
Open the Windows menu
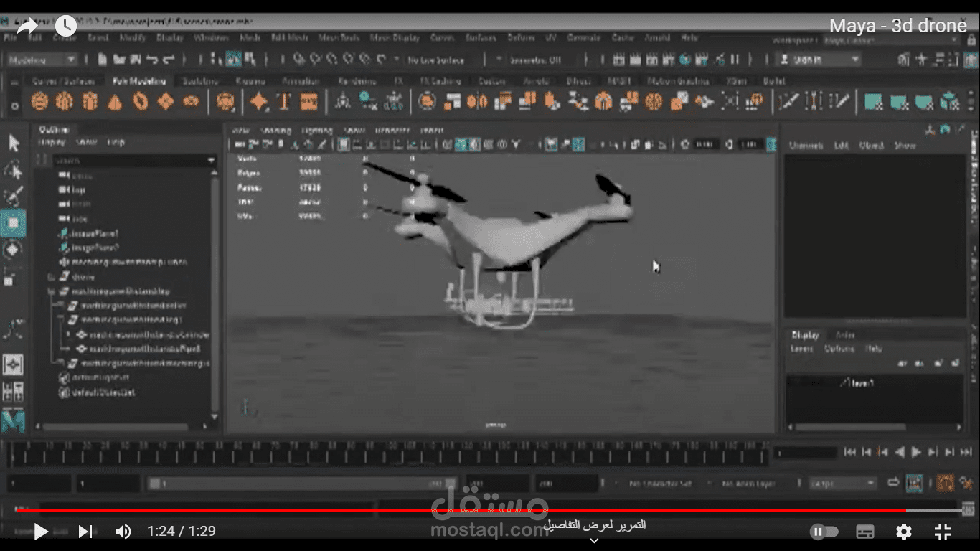pyautogui.click(x=211, y=38)
